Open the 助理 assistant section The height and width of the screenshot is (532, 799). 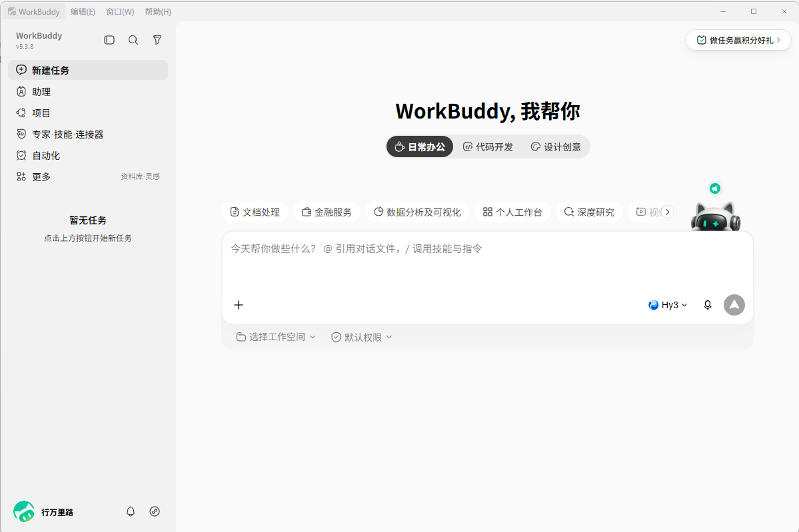click(88, 91)
